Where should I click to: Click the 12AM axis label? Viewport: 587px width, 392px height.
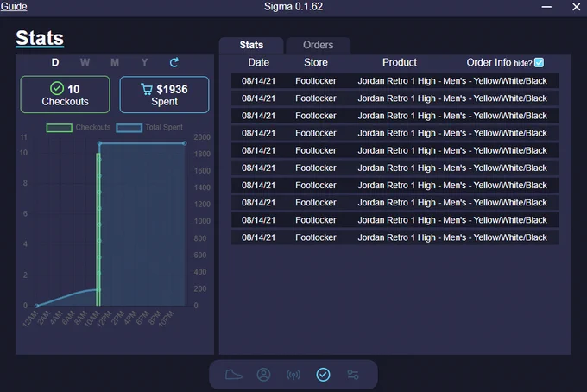(31, 319)
